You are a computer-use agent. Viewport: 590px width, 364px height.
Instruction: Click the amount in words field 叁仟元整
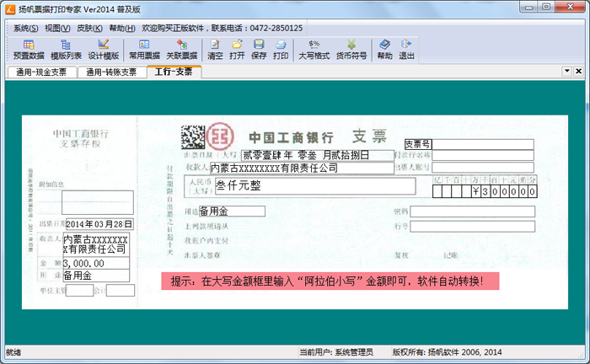(315, 185)
